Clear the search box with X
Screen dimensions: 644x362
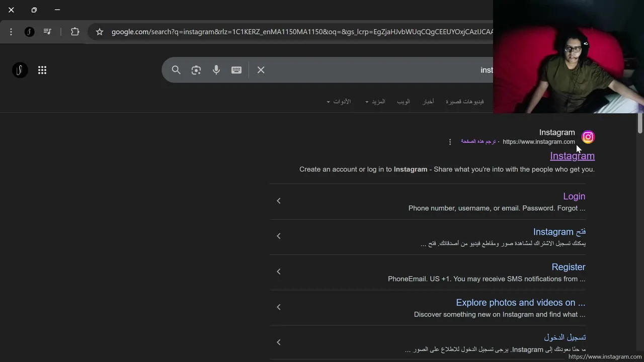click(261, 70)
